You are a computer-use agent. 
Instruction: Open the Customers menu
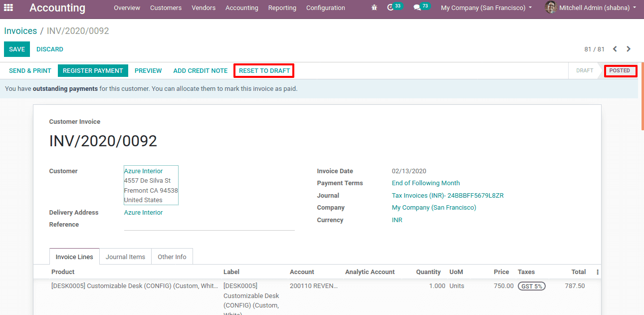(166, 8)
